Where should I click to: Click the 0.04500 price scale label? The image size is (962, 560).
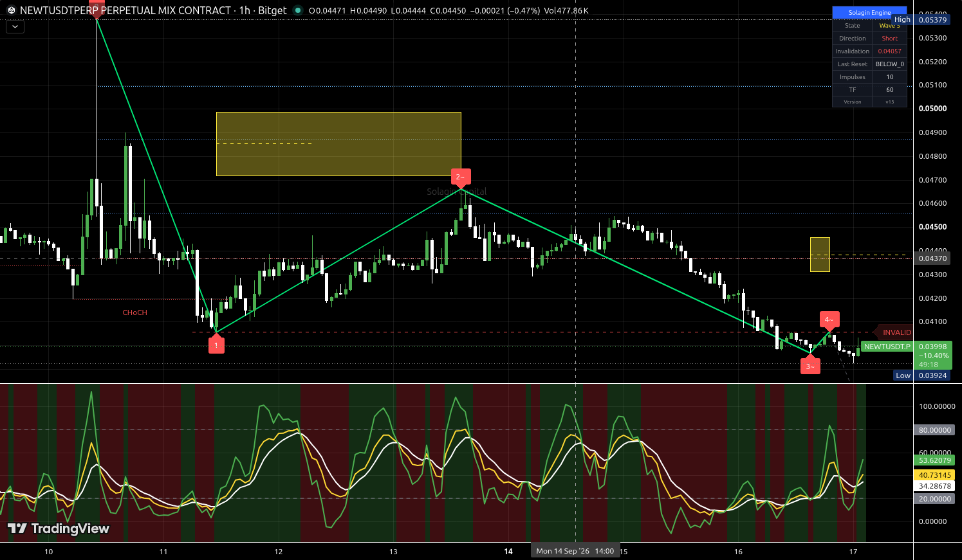[x=933, y=227]
